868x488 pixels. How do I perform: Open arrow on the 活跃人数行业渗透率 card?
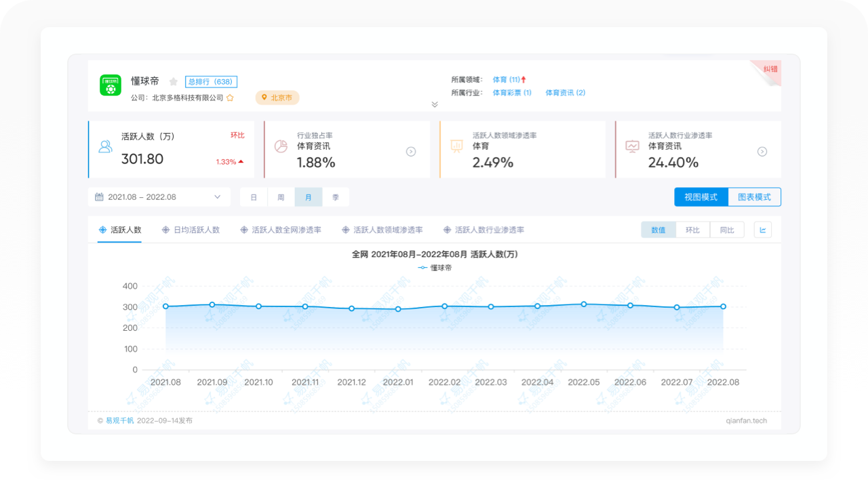point(762,152)
